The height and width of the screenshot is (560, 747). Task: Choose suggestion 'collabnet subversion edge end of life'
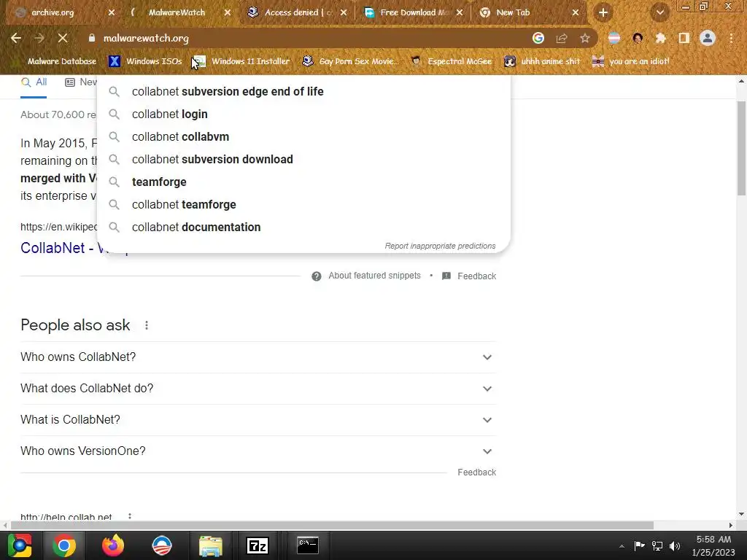pos(303,91)
